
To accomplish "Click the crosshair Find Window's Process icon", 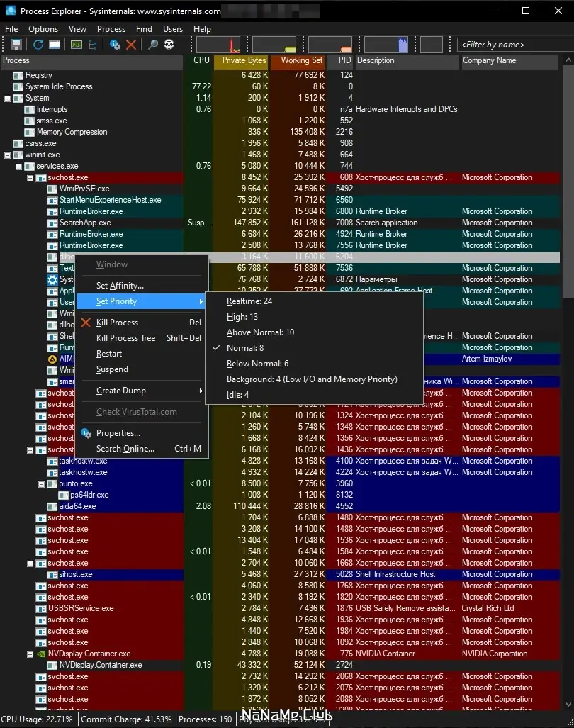I will pos(169,45).
